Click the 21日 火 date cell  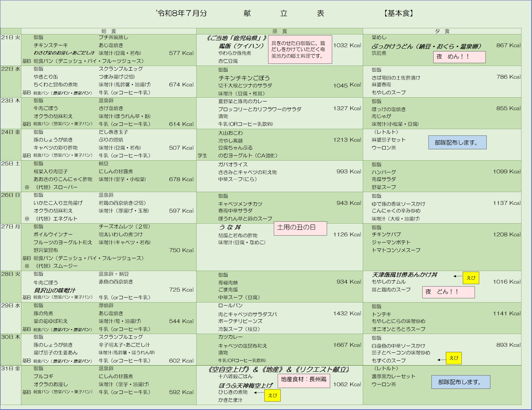[11, 38]
